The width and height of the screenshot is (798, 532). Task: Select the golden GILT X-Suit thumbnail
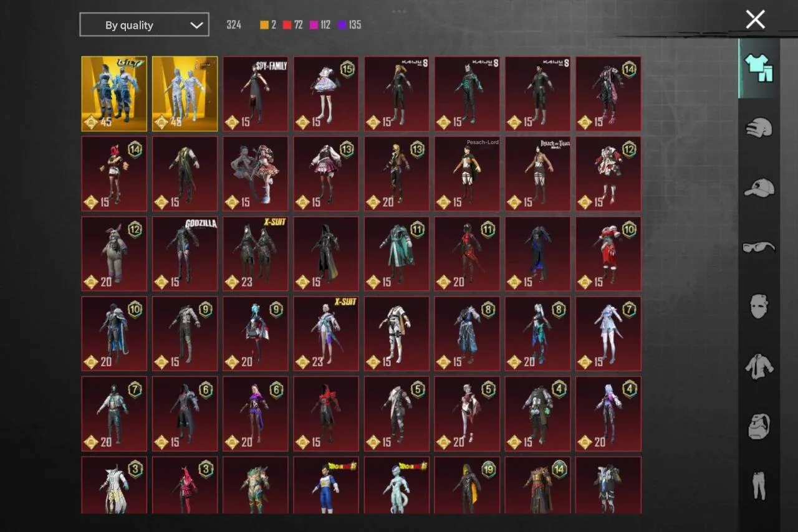pyautogui.click(x=113, y=93)
